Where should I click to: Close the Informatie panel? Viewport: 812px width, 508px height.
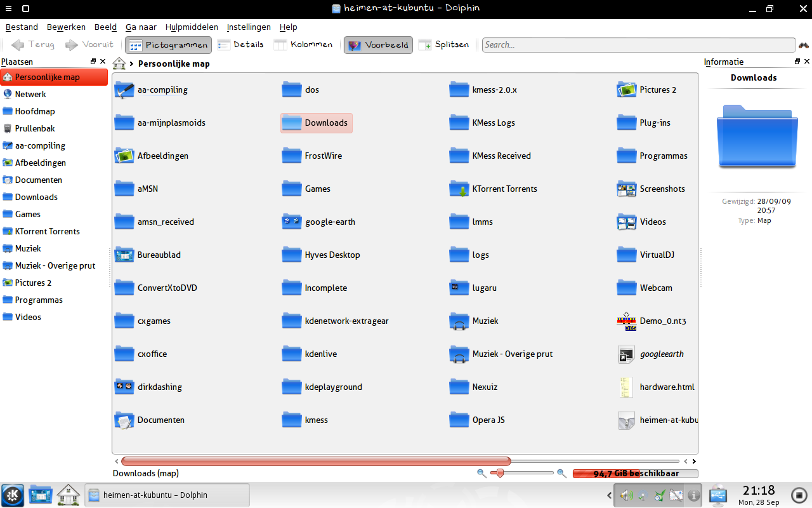point(807,62)
